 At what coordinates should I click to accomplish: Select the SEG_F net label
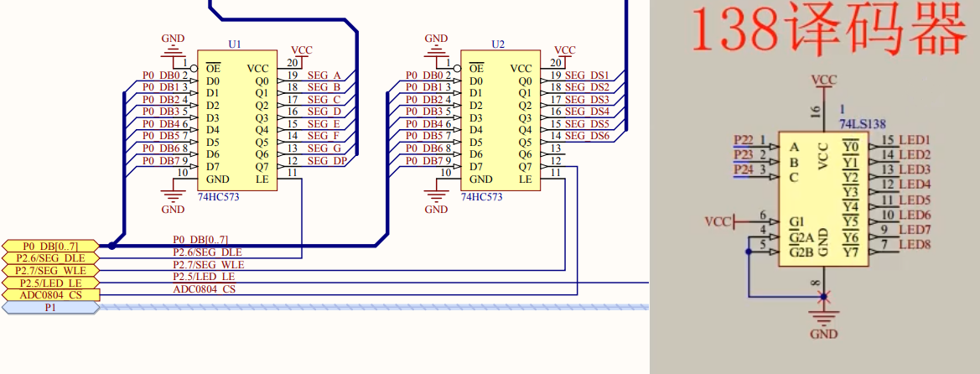point(324,137)
